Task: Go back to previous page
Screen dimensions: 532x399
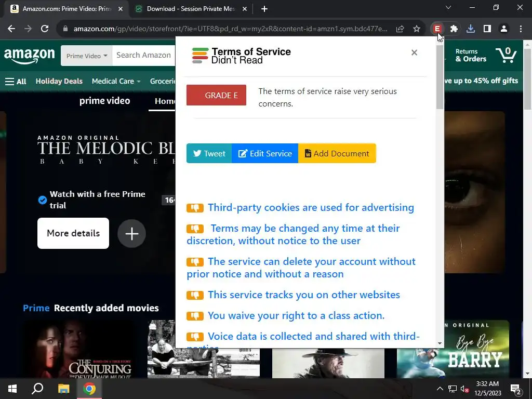Action: (x=11, y=29)
